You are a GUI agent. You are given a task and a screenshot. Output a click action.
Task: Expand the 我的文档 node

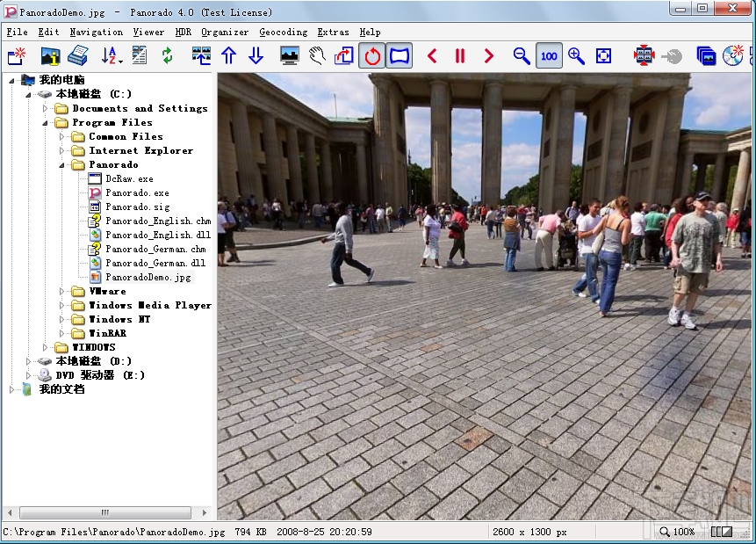pyautogui.click(x=11, y=389)
